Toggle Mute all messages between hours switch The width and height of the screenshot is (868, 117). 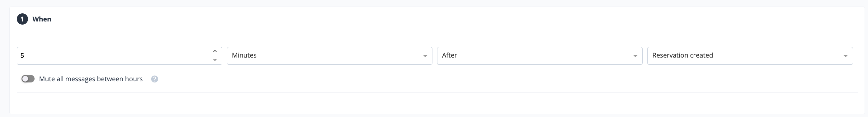(28, 79)
